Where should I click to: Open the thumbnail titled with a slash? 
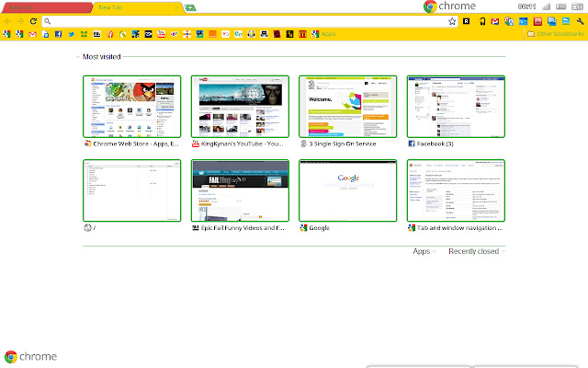pos(132,190)
